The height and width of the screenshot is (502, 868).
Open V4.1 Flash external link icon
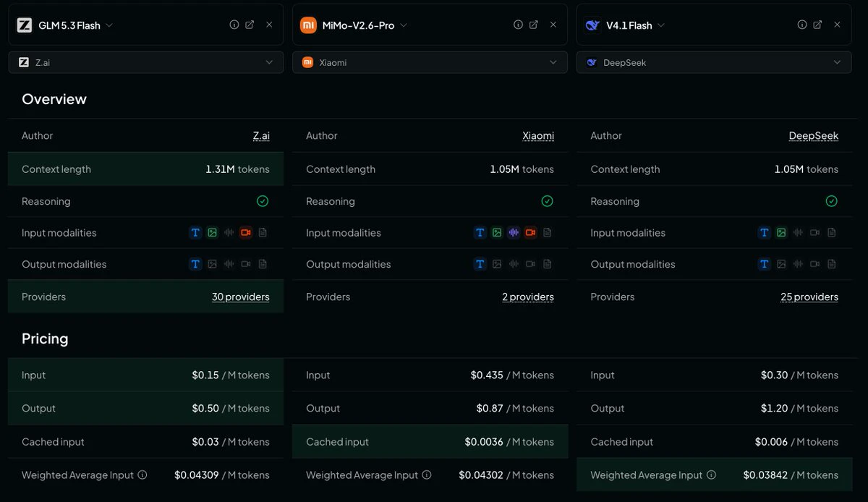point(817,25)
